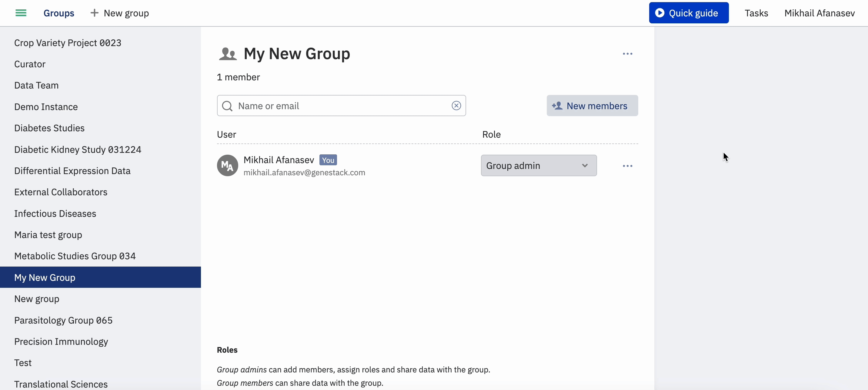The width and height of the screenshot is (868, 390).
Task: Select Diabetic Kidney Study 031224 group
Action: point(100,150)
